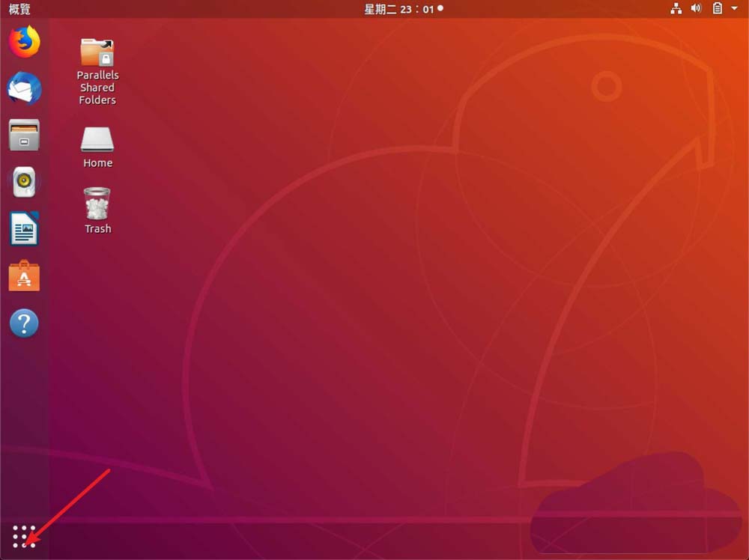Click the "Parallels Shared Folders" text label
This screenshot has height=560, width=749.
[x=97, y=88]
